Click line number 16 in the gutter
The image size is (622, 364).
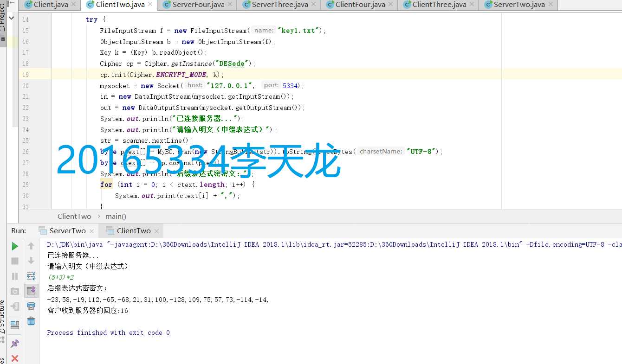pyautogui.click(x=25, y=42)
